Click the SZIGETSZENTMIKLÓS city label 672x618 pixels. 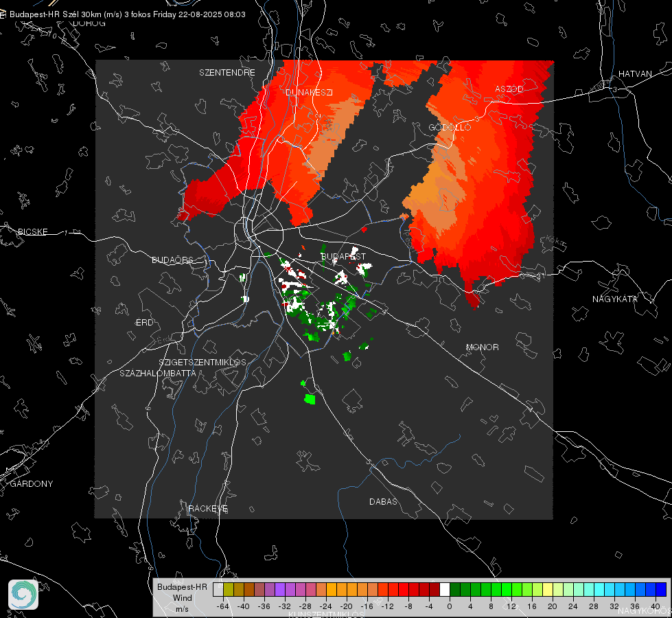coord(202,362)
